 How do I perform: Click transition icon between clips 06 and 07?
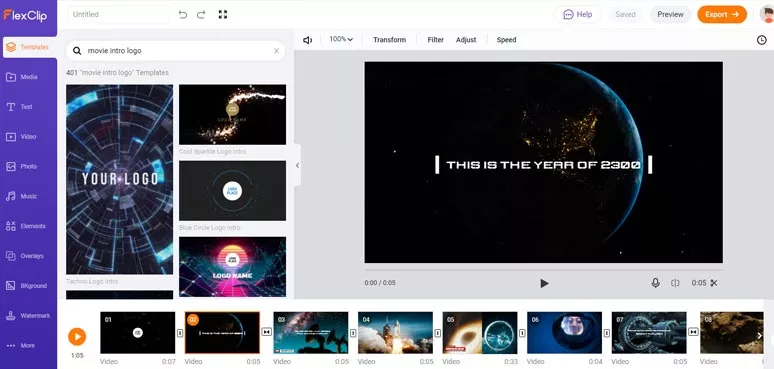pyautogui.click(x=607, y=332)
